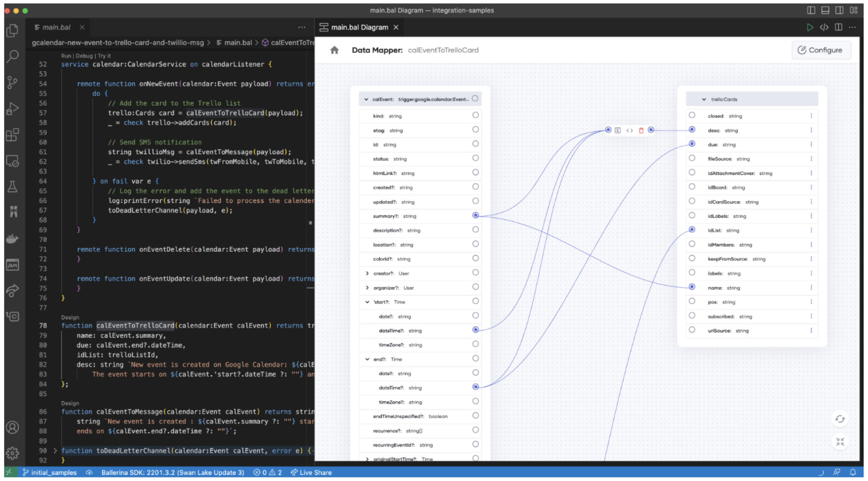
Task: Open the Explorer icon in activity bar
Action: click(13, 30)
